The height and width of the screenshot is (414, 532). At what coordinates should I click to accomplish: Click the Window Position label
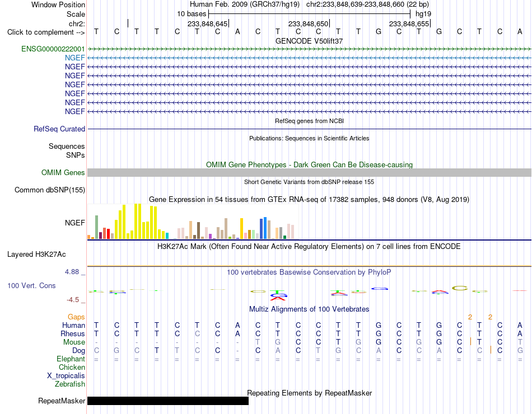click(x=58, y=4)
